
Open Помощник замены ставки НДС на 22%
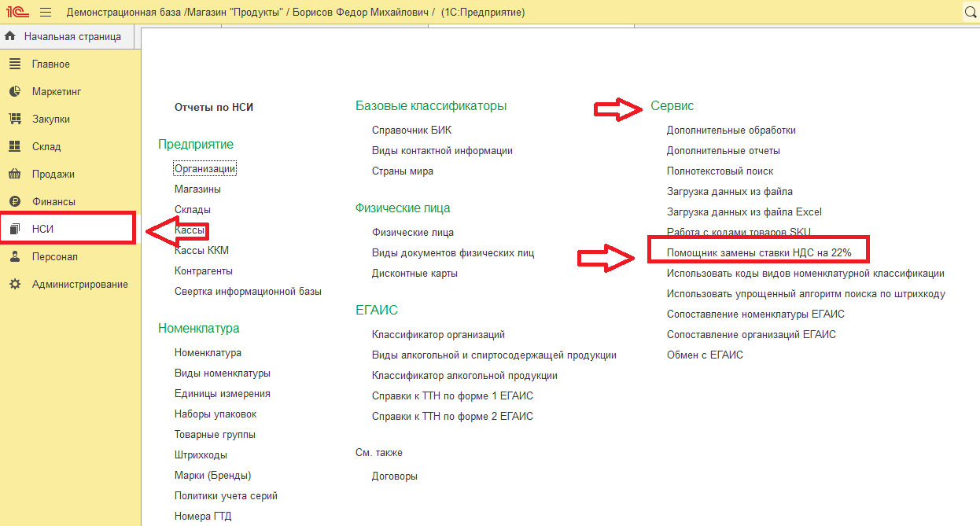758,252
